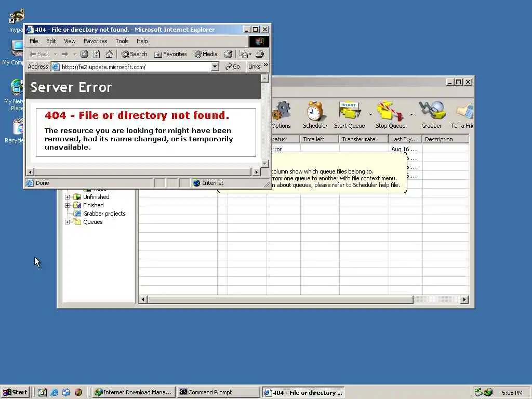Open the Edit menu

[x=51, y=41]
